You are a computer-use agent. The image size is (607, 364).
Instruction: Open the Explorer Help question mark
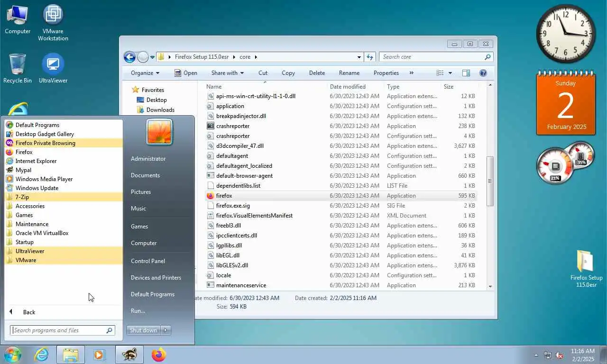point(483,73)
